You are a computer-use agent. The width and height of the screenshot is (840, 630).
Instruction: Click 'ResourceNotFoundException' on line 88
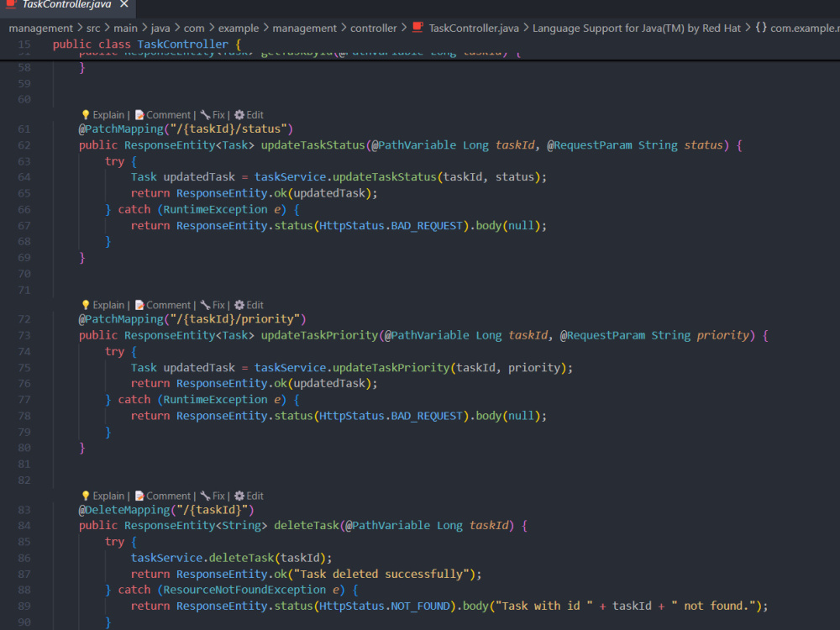[244, 590]
